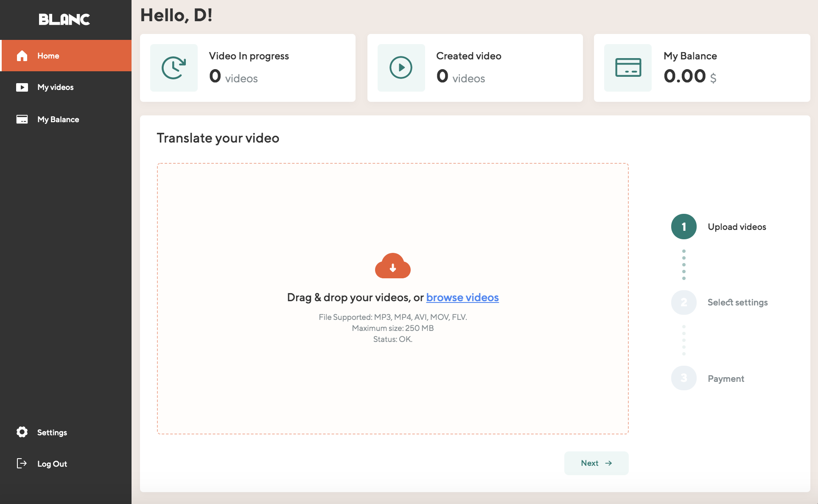
Task: Select step 2 Select settings circle
Action: (684, 302)
